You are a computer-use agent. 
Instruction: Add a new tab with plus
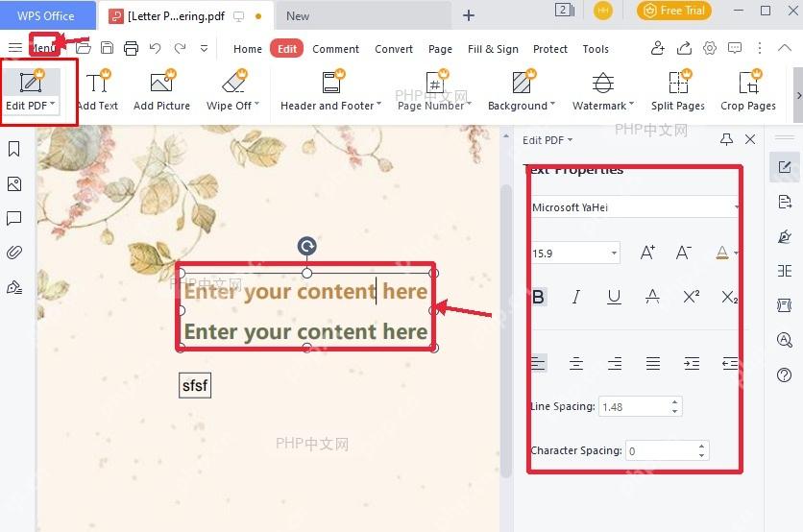click(x=468, y=15)
